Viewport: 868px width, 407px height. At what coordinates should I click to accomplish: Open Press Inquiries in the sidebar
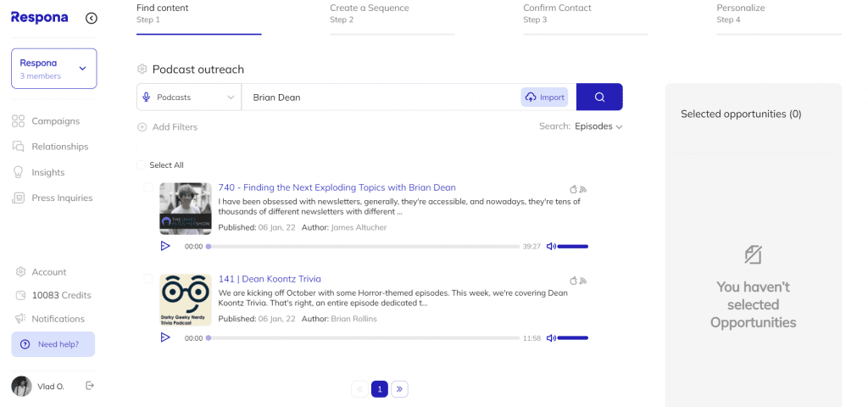coord(62,198)
